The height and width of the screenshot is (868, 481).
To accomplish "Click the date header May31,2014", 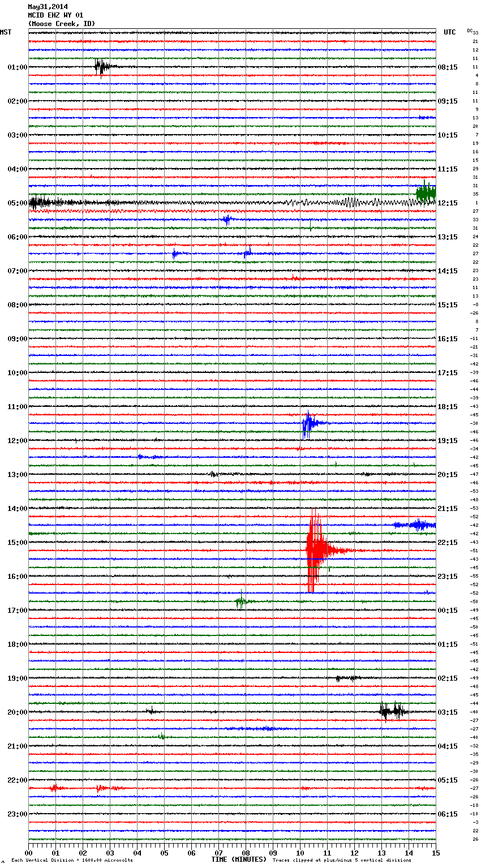I will coord(48,7).
